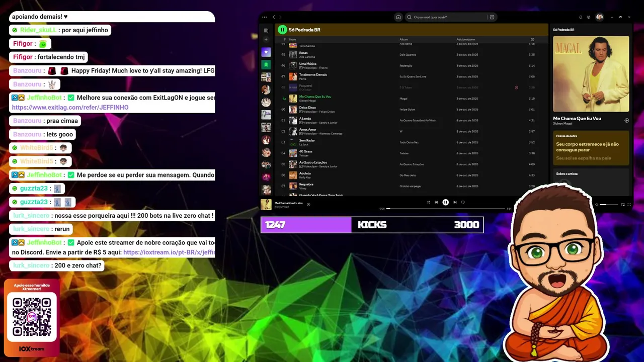Adjust the volume slider
This screenshot has width=644, height=362.
609,205
